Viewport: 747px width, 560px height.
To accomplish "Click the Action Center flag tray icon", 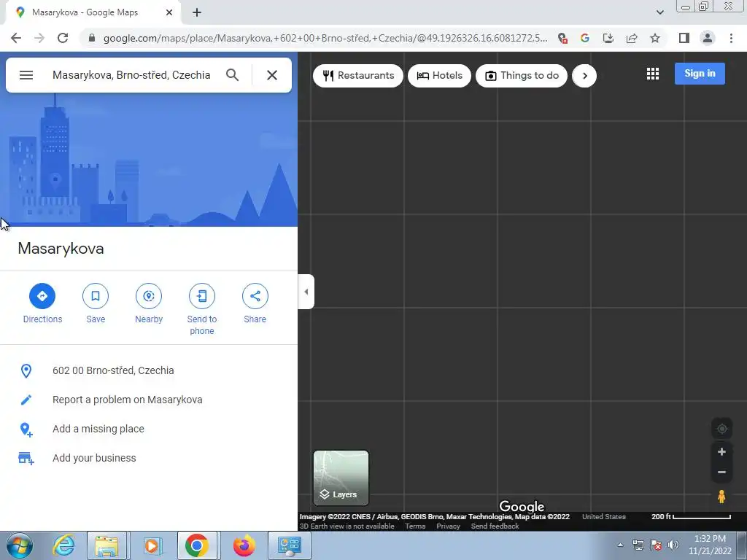I will [x=656, y=545].
